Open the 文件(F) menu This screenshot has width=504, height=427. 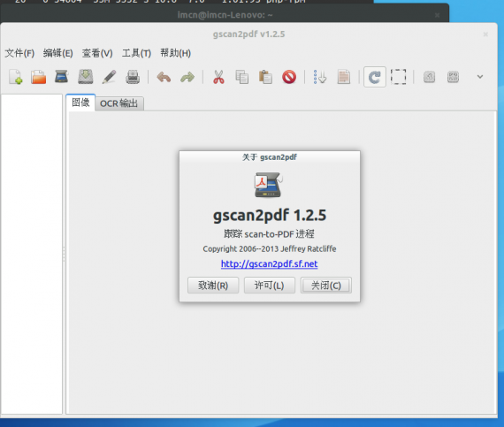(x=19, y=53)
